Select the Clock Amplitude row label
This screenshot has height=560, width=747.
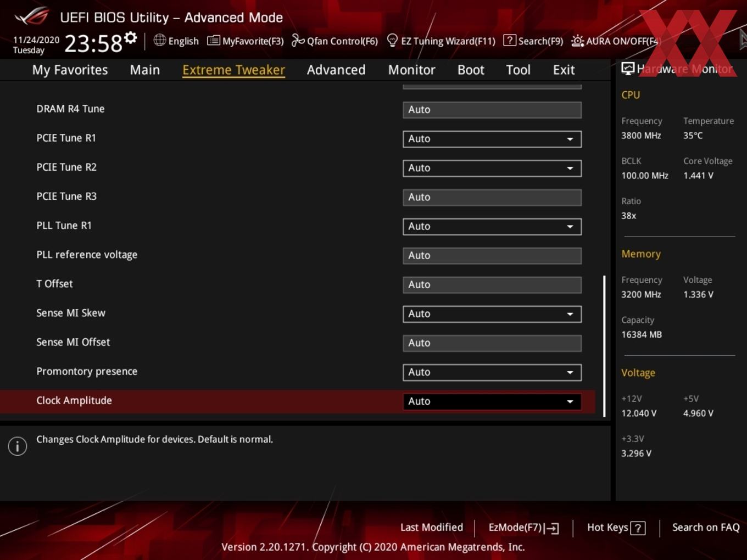tap(74, 401)
